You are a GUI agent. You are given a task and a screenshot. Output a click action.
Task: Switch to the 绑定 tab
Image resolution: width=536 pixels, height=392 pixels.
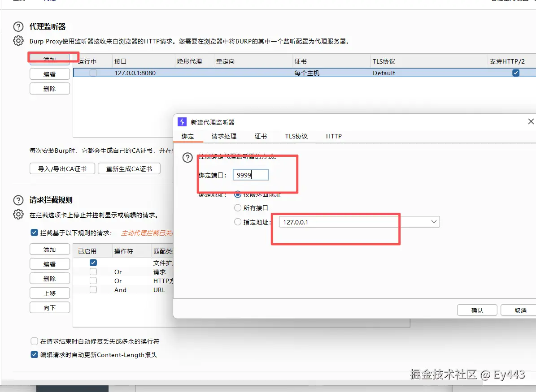187,136
